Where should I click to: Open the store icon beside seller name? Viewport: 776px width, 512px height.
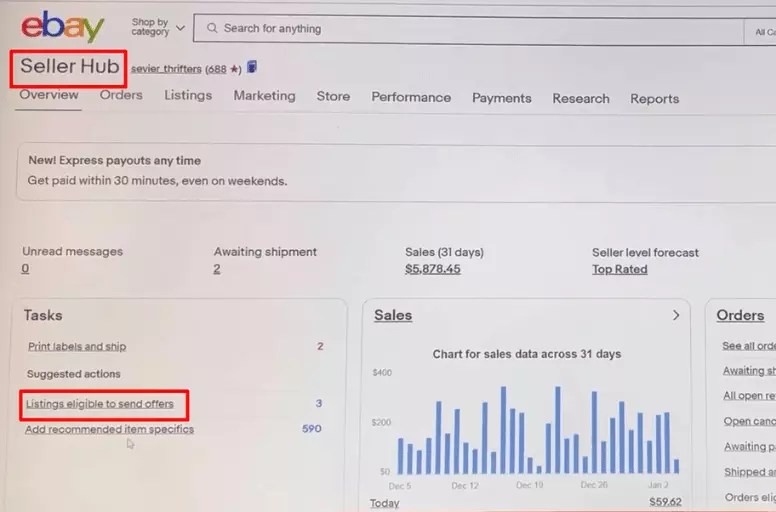pyautogui.click(x=252, y=67)
